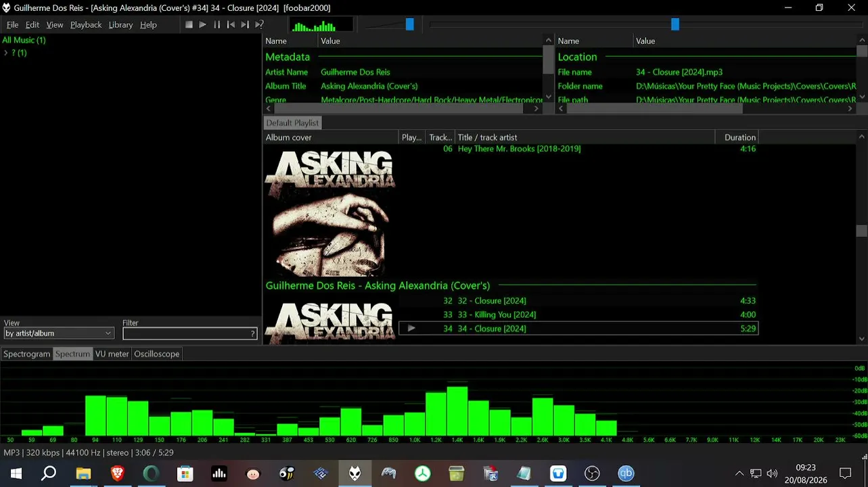Click the Folder name path value

coord(746,86)
